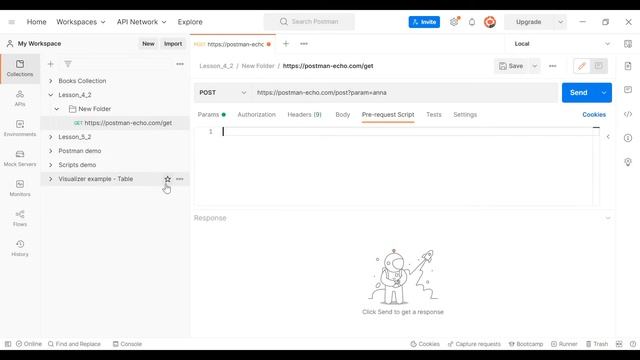Click the Search Postman field

point(309,22)
